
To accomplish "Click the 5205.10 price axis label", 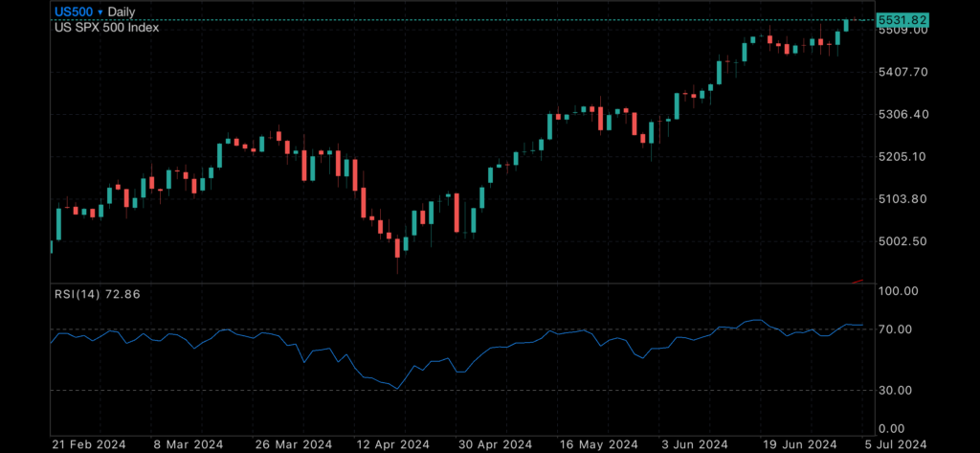I will coord(902,157).
